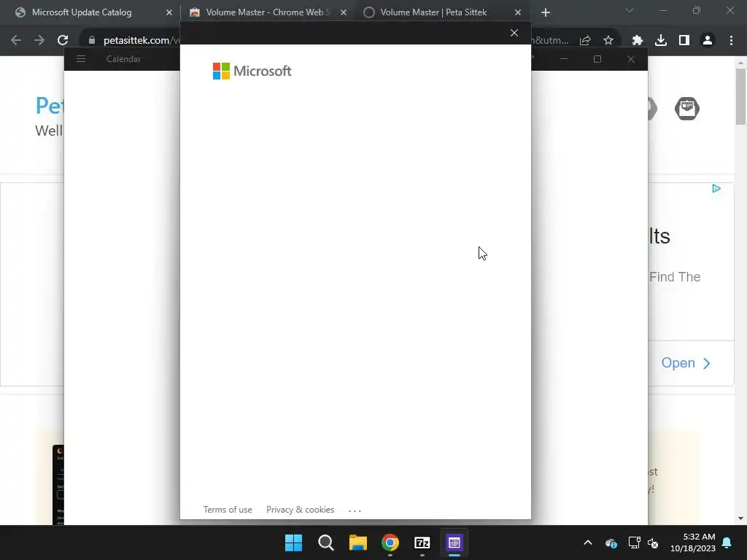This screenshot has height=560, width=747.
Task: Click the OneDrive tray icon
Action: point(611,542)
